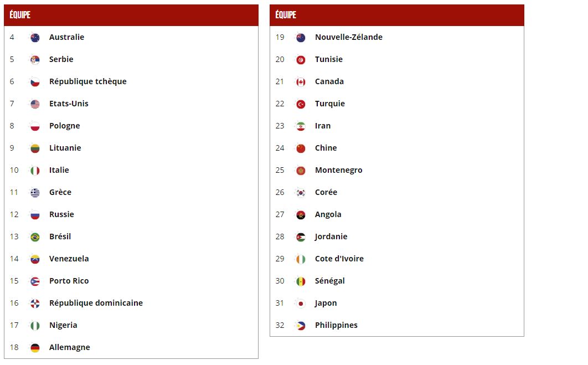Click the right ÉQUIPE column header
The image size is (588, 365).
tap(286, 15)
